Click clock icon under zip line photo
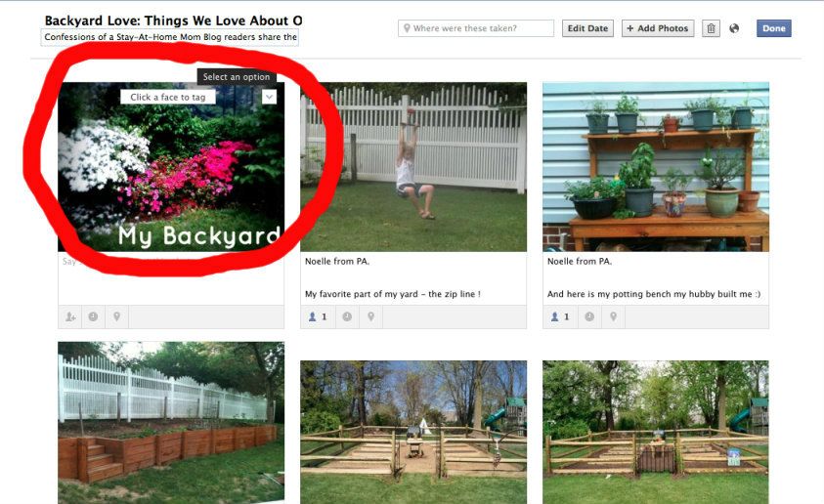 pyautogui.click(x=347, y=316)
